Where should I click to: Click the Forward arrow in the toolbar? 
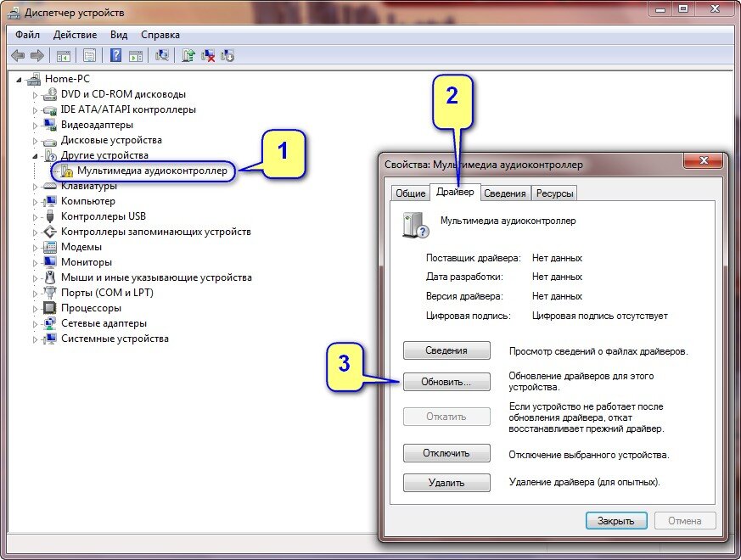[x=36, y=56]
